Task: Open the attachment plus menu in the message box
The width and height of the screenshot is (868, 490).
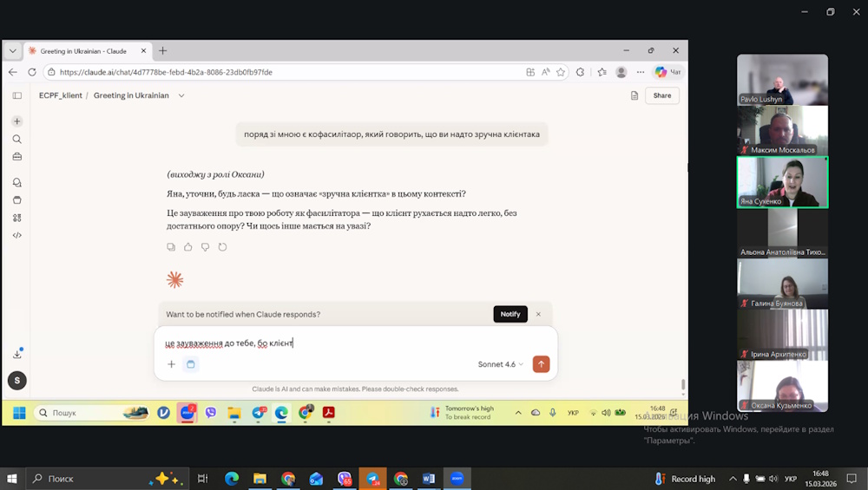Action: (x=171, y=364)
